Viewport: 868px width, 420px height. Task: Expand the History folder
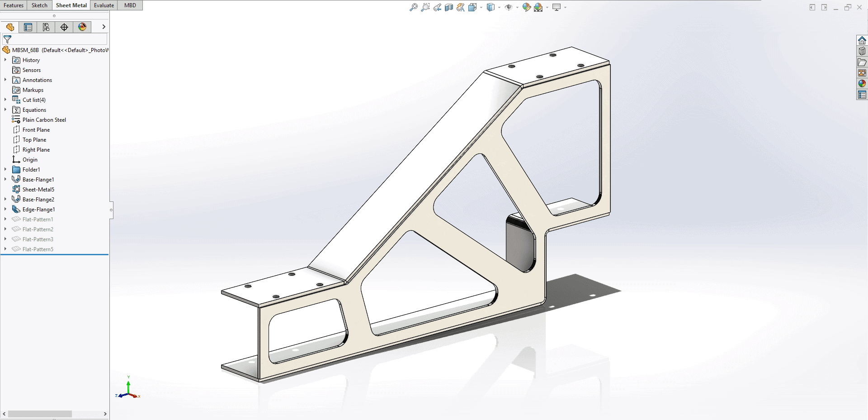(5, 60)
